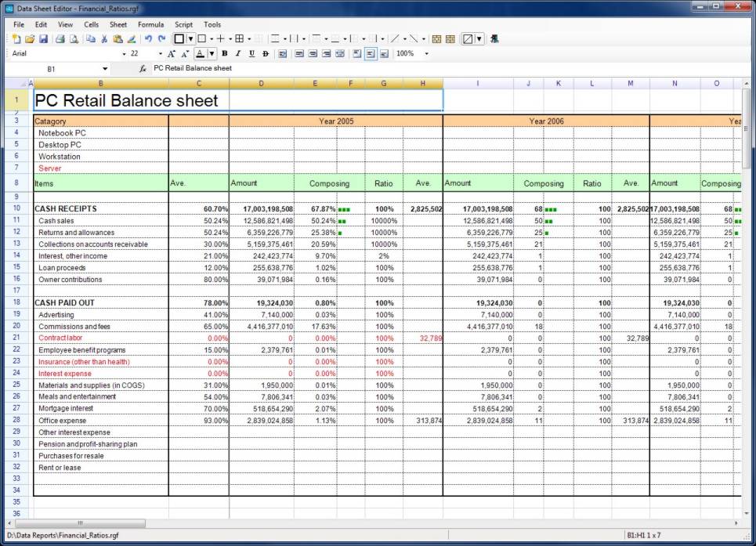Cut selection with the scissors icon
The height and width of the screenshot is (546, 756).
pos(104,38)
